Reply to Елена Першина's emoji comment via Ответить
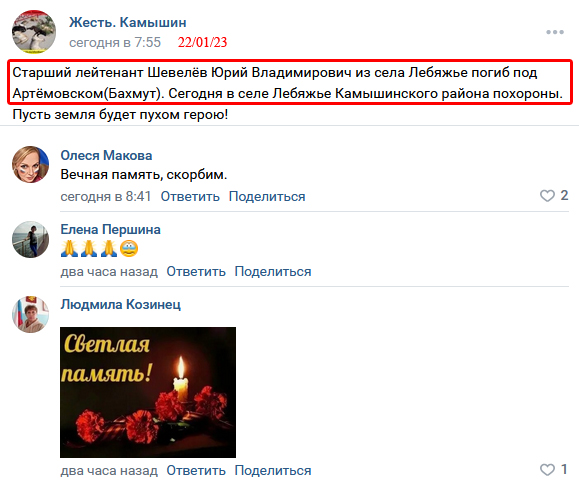Viewport: 579px width, 484px height. tap(196, 271)
